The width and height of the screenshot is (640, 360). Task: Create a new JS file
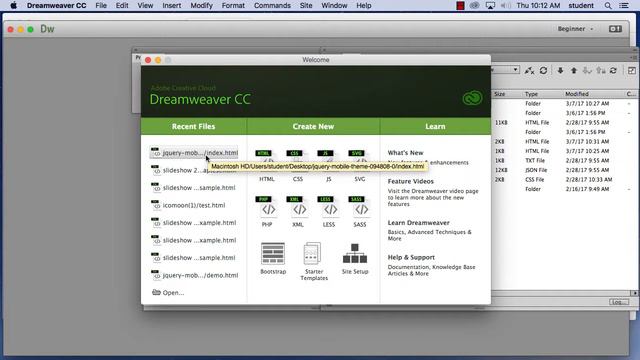(329, 165)
